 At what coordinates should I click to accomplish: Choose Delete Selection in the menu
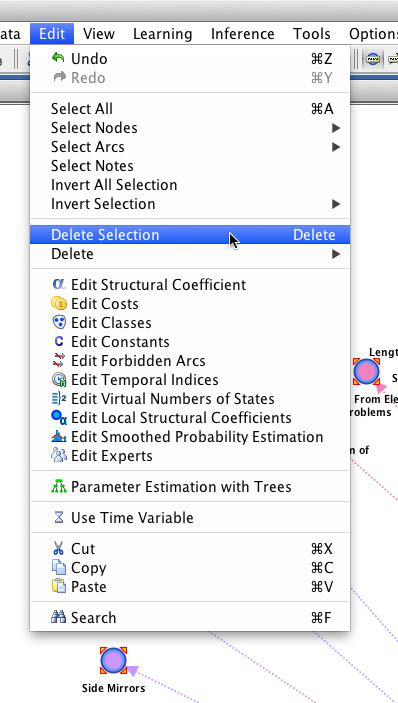click(x=190, y=234)
